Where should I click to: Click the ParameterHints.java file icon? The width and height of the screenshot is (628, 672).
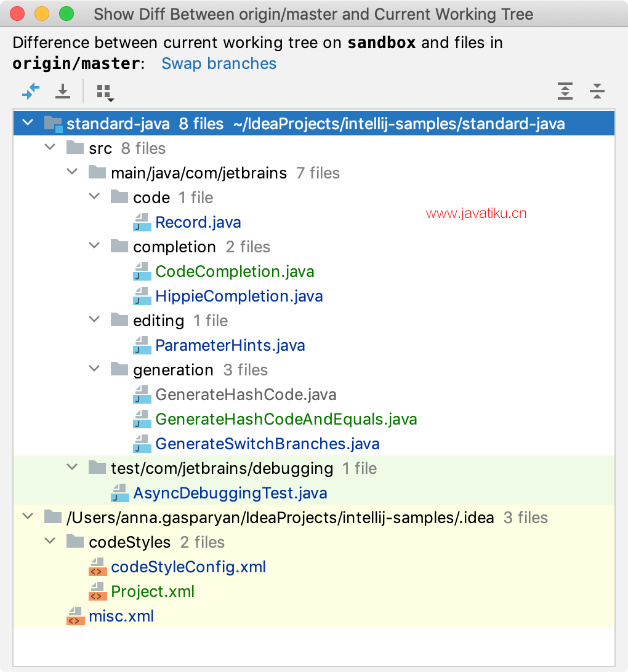142,345
